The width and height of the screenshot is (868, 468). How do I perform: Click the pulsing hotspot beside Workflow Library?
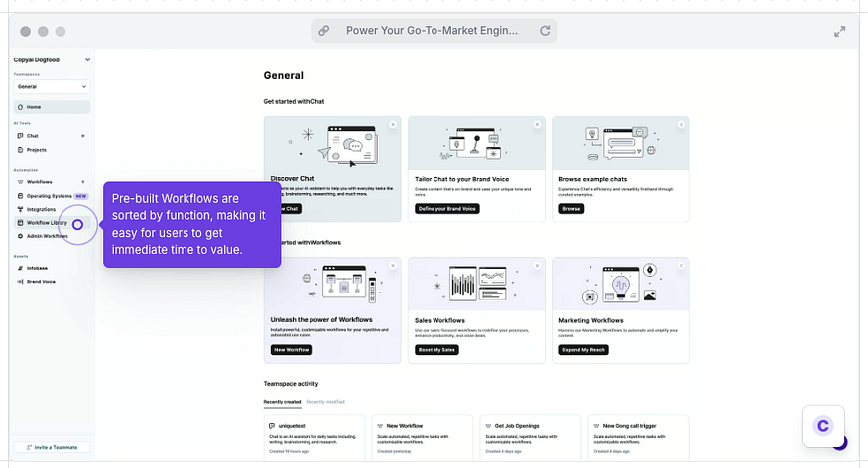pos(78,225)
